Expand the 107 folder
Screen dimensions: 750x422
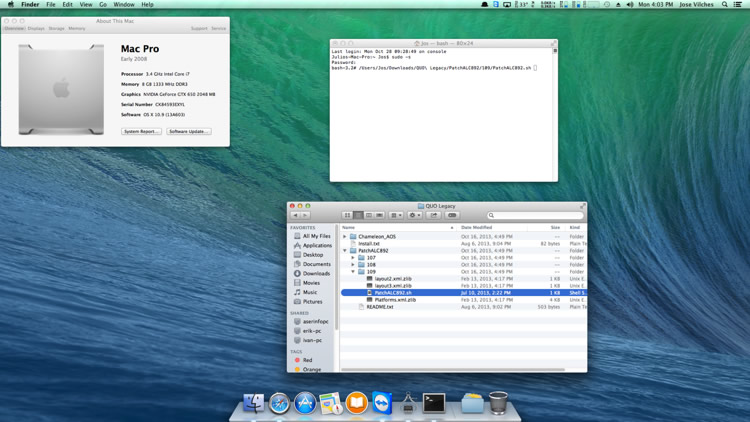[x=353, y=258]
